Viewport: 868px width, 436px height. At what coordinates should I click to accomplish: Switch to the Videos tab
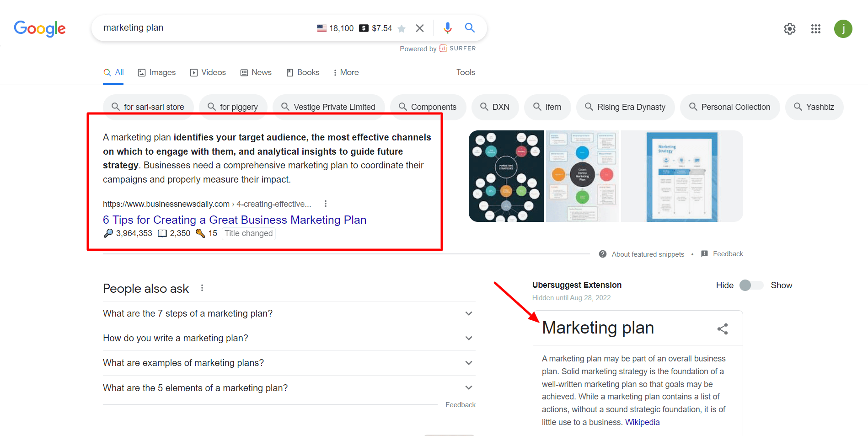point(208,72)
